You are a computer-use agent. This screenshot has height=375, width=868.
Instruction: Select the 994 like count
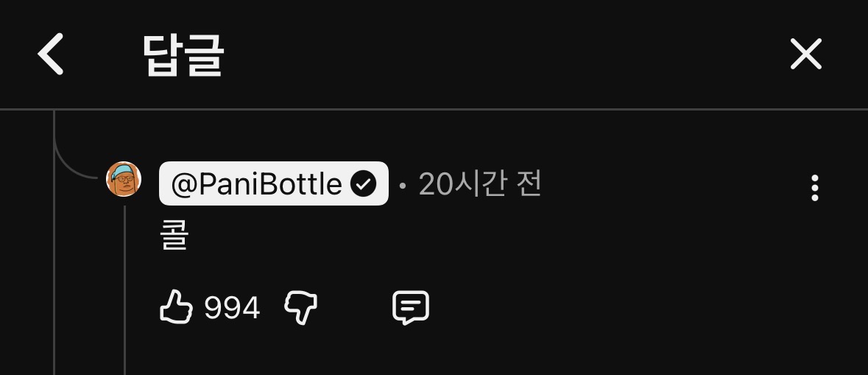pyautogui.click(x=232, y=307)
